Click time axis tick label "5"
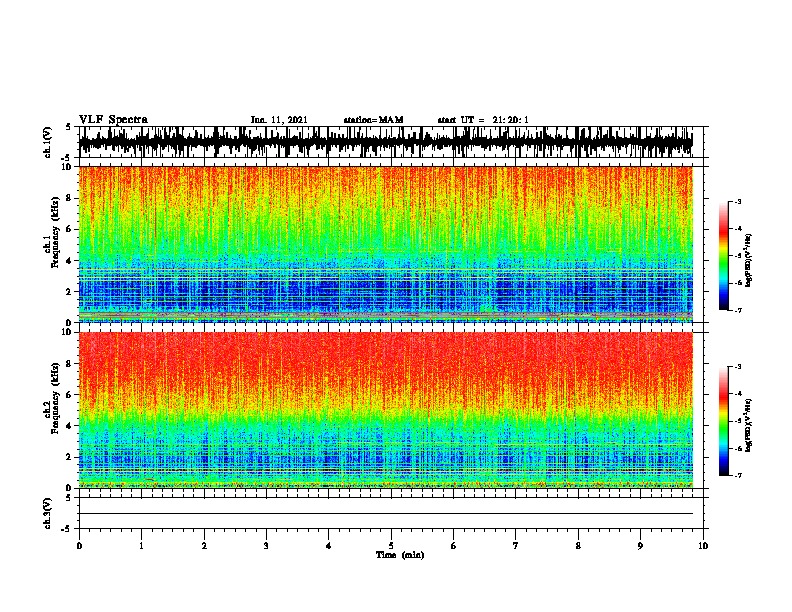Image resolution: width=792 pixels, height=612 pixels. [391, 546]
